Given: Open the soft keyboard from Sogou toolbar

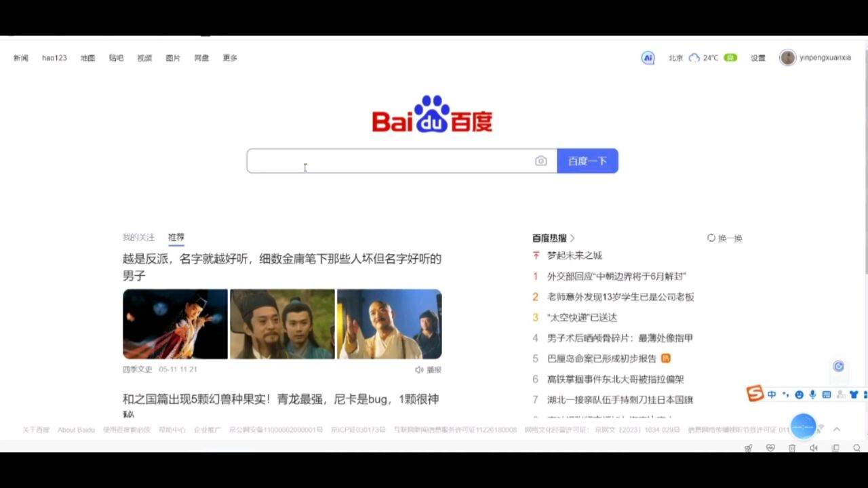Looking at the screenshot, I should tap(827, 394).
